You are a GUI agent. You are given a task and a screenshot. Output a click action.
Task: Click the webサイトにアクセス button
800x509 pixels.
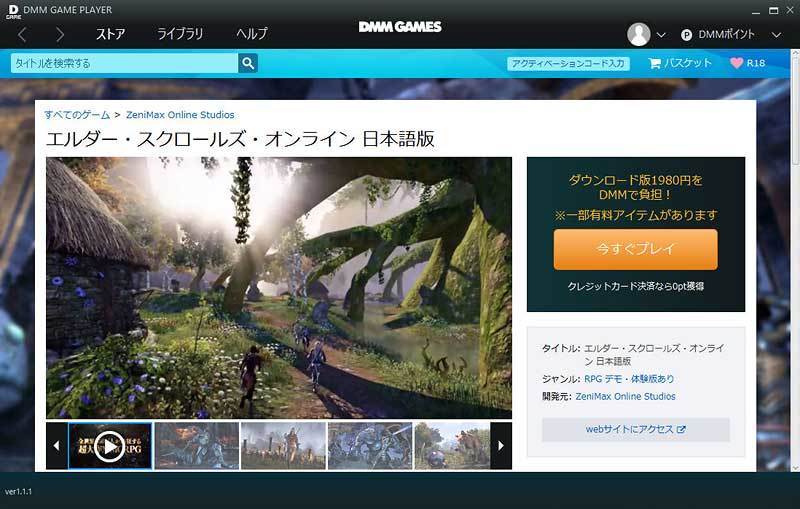tap(635, 429)
